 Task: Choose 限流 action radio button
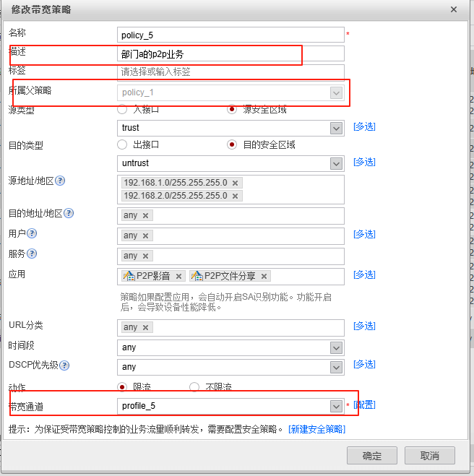(122, 387)
